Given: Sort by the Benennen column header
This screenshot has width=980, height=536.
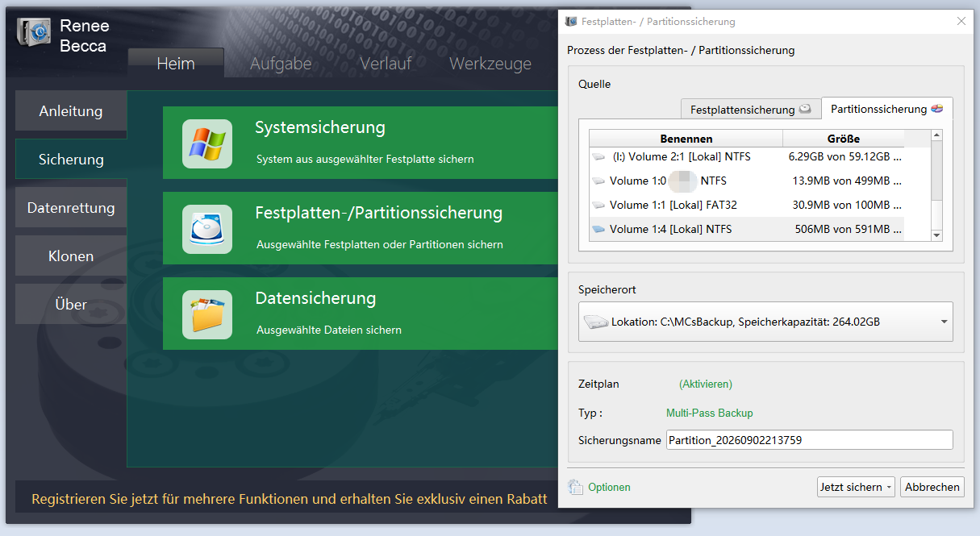Looking at the screenshot, I should (x=686, y=139).
